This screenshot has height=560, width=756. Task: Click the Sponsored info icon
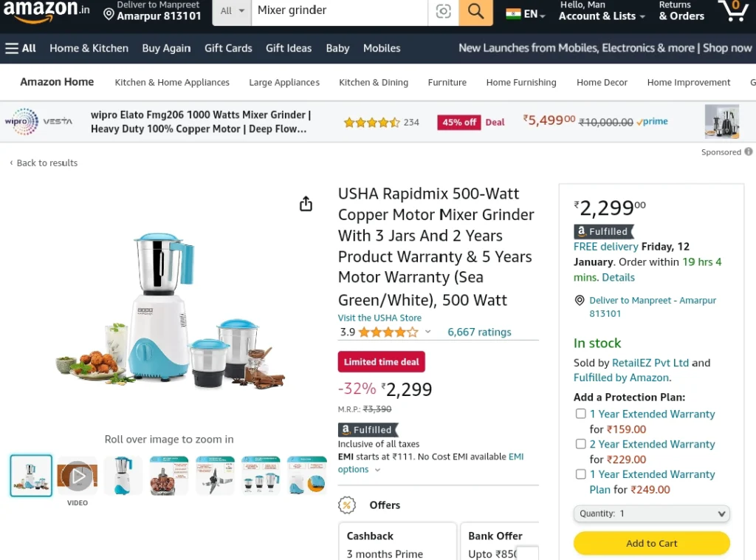tap(749, 151)
